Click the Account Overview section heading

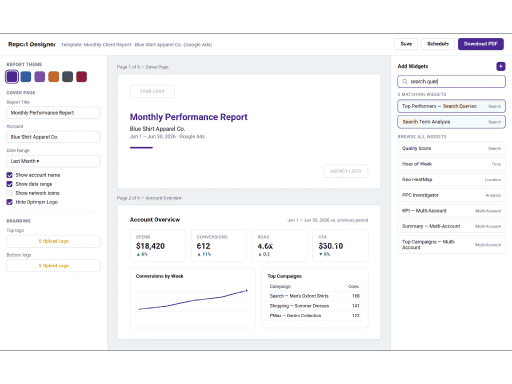pyautogui.click(x=155, y=220)
